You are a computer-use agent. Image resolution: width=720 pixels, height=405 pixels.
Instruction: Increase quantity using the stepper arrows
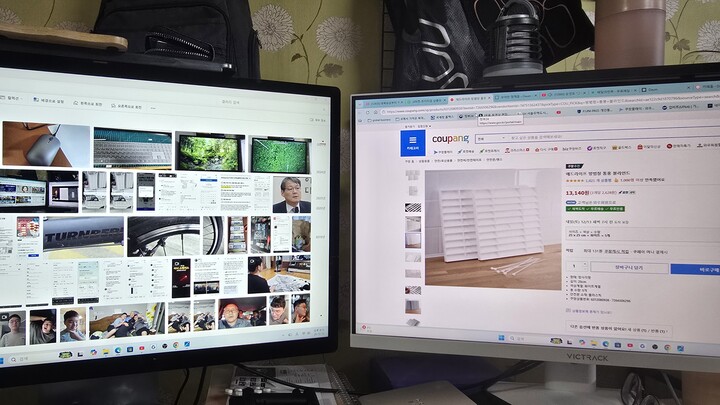click(x=584, y=266)
